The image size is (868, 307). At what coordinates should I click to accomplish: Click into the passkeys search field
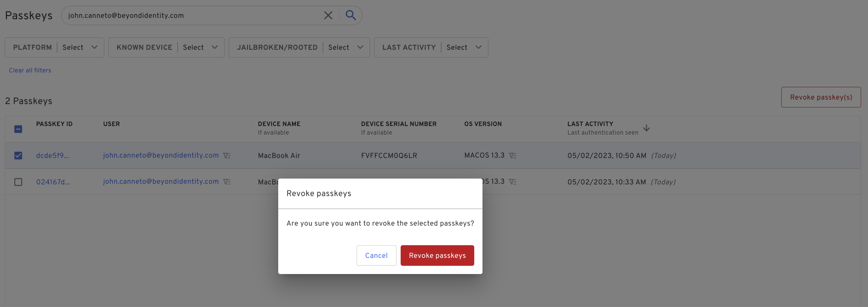point(193,15)
